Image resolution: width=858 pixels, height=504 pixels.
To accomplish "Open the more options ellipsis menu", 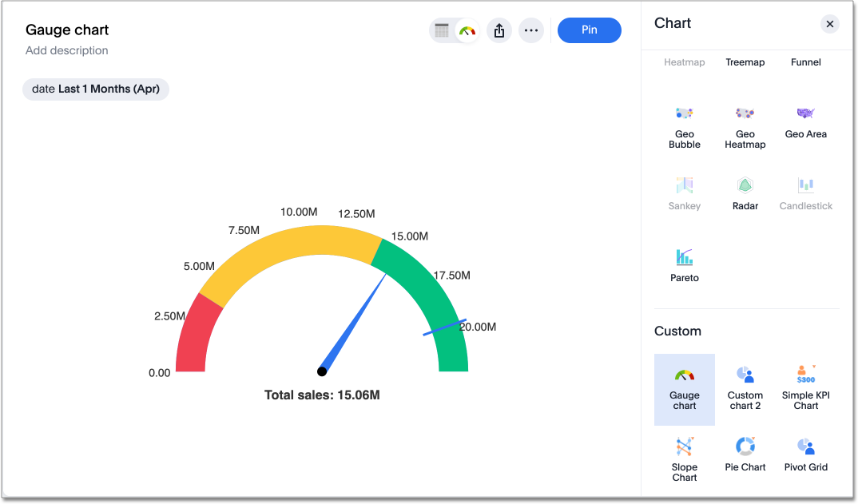I will [530, 30].
